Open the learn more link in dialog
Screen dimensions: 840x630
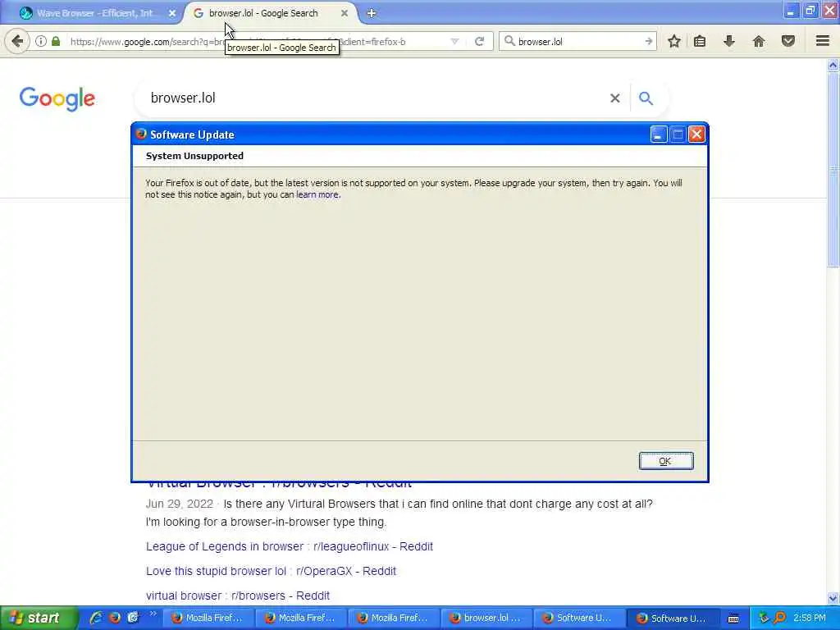pos(317,194)
